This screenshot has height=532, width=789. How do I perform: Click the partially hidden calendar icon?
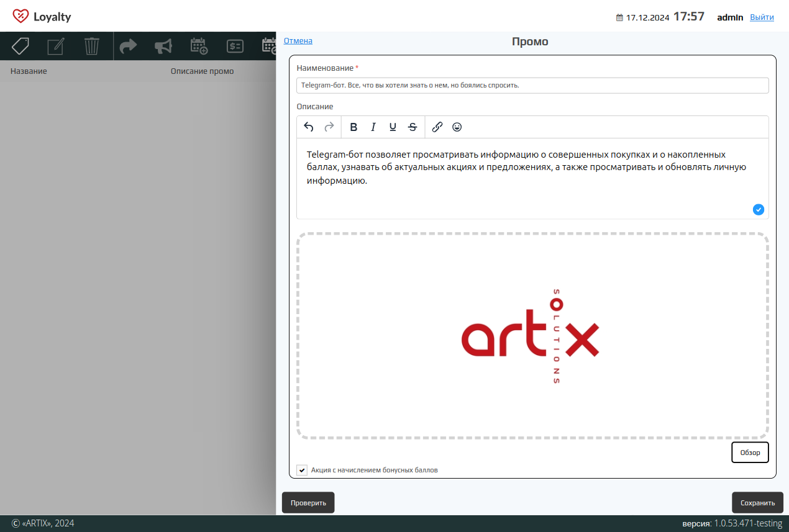269,46
